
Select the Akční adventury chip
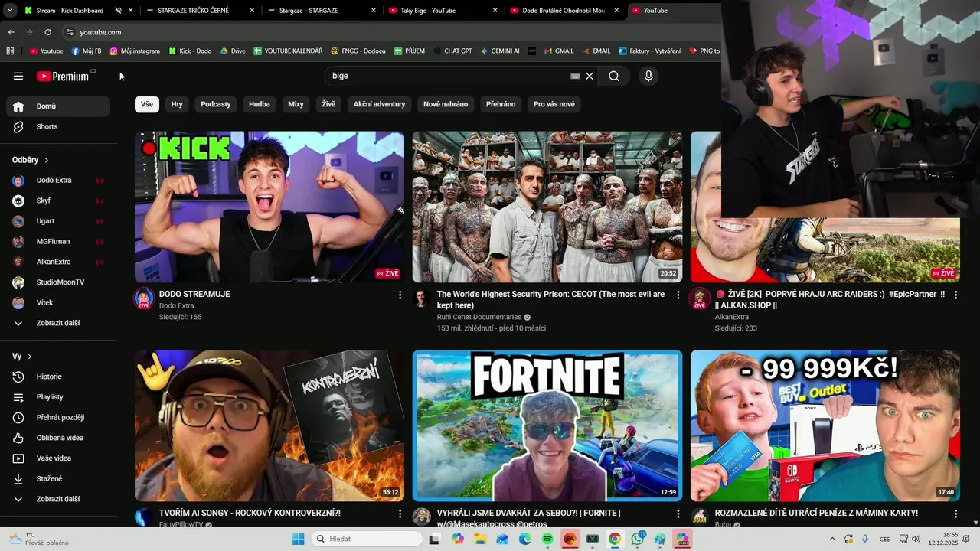pos(379,104)
